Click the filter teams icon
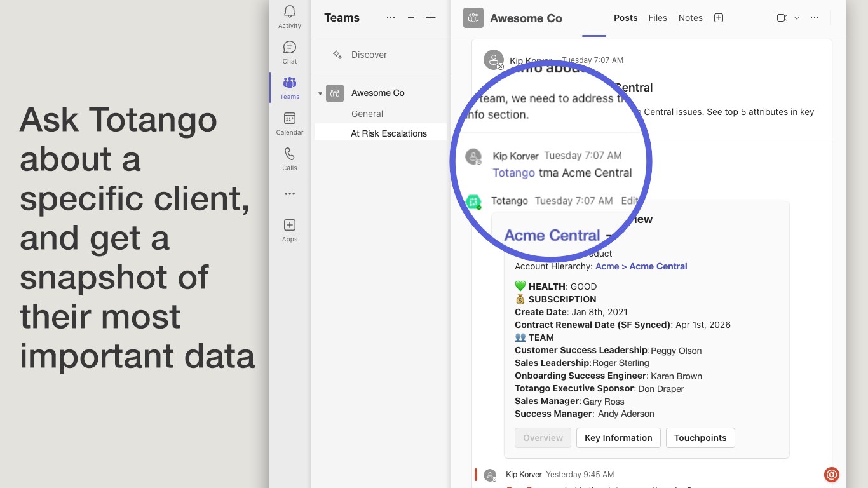Viewport: 868px width, 488px height. [x=411, y=18]
